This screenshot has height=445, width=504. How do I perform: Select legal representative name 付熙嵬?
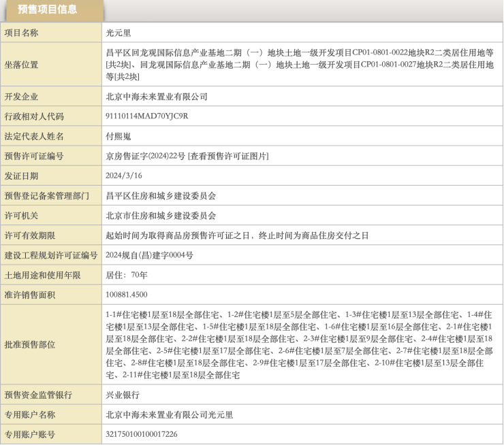(x=120, y=136)
